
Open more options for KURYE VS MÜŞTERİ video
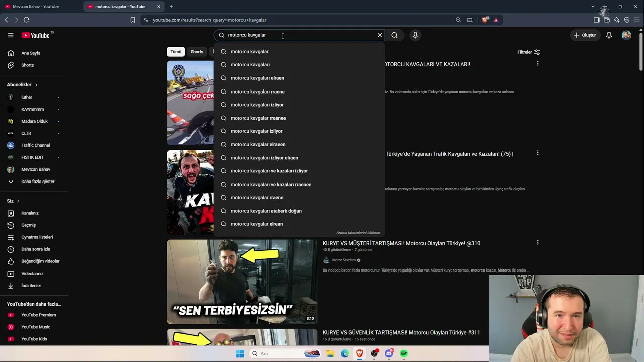pyautogui.click(x=538, y=242)
